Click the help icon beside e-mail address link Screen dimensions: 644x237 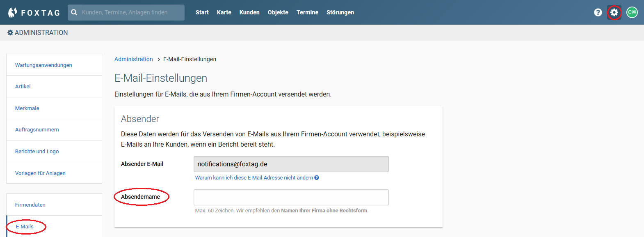pyautogui.click(x=317, y=178)
